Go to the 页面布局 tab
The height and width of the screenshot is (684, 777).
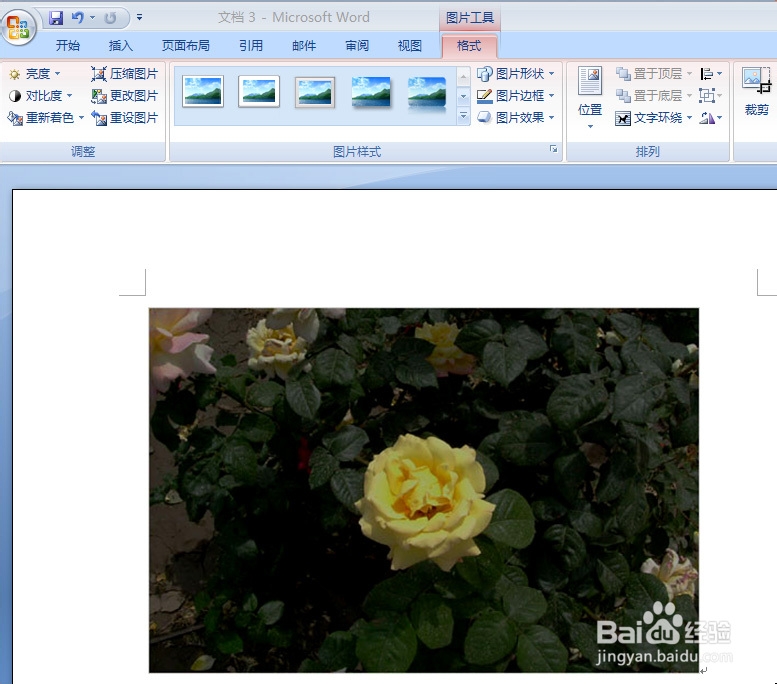[186, 46]
